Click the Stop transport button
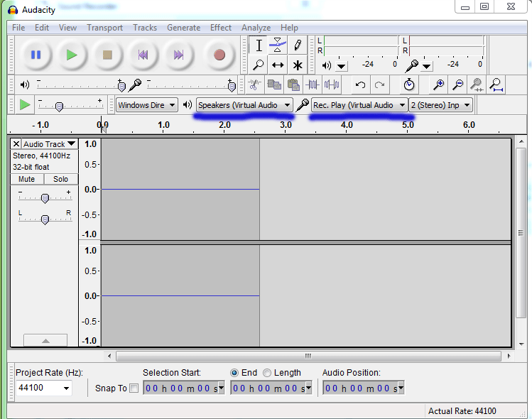This screenshot has width=532, height=419. (x=107, y=55)
